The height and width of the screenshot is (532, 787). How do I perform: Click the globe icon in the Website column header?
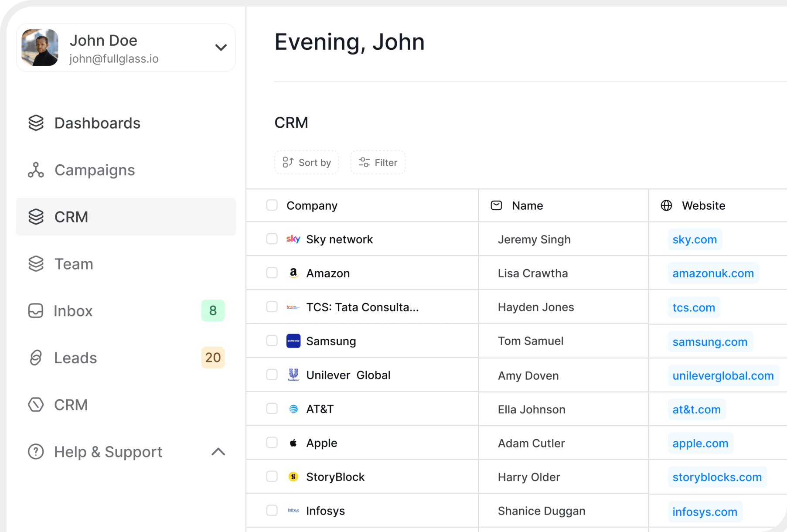pos(666,205)
